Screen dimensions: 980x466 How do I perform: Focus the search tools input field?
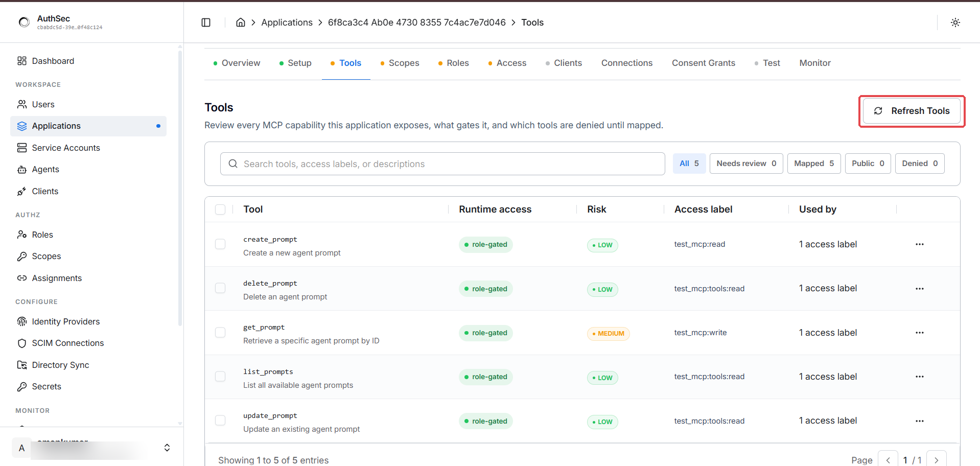coord(442,164)
